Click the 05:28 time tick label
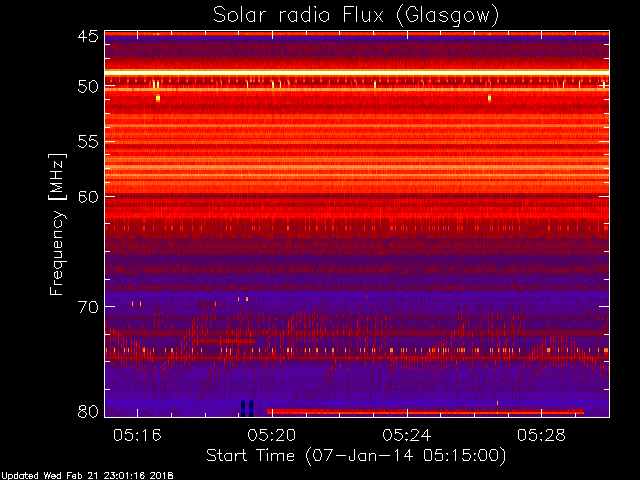Viewport: 640px width, 480px height. [x=541, y=435]
